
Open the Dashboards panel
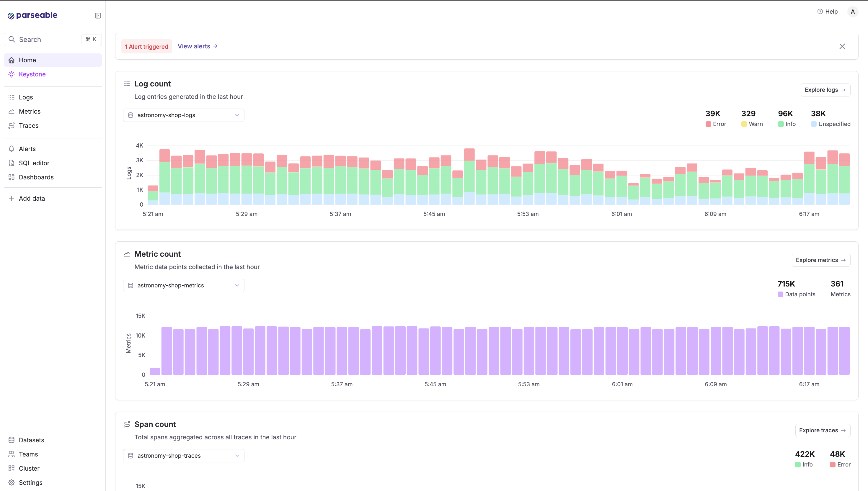click(36, 177)
